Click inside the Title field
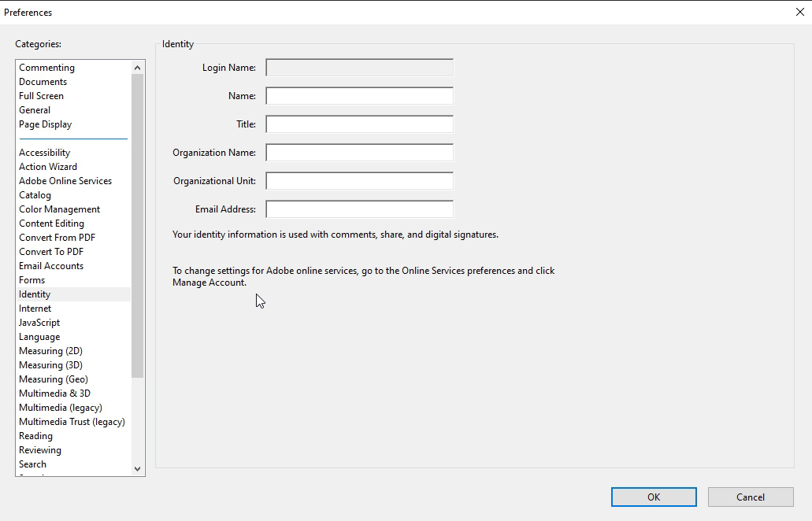 pos(359,124)
